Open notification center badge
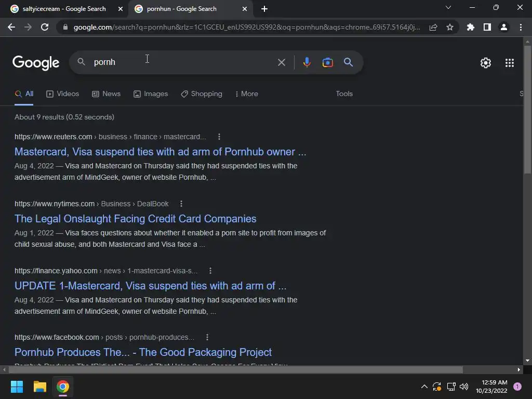Image resolution: width=532 pixels, height=399 pixels. coord(517,387)
